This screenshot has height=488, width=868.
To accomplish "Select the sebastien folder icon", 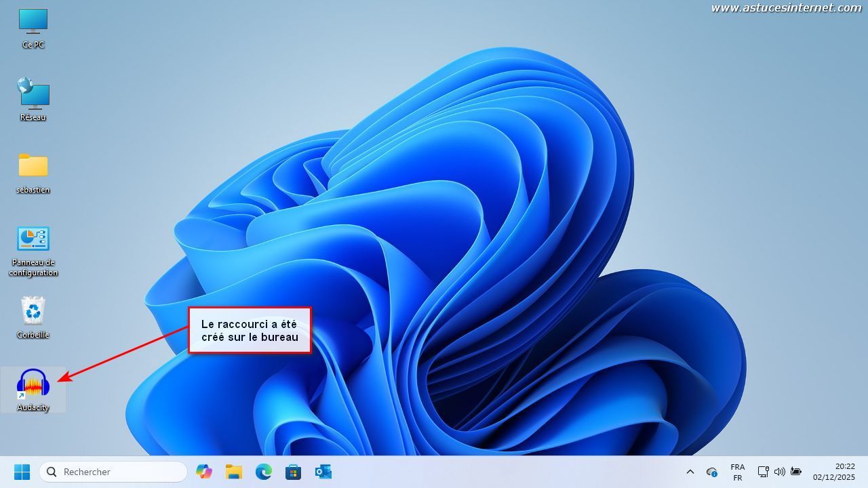I will (x=33, y=166).
